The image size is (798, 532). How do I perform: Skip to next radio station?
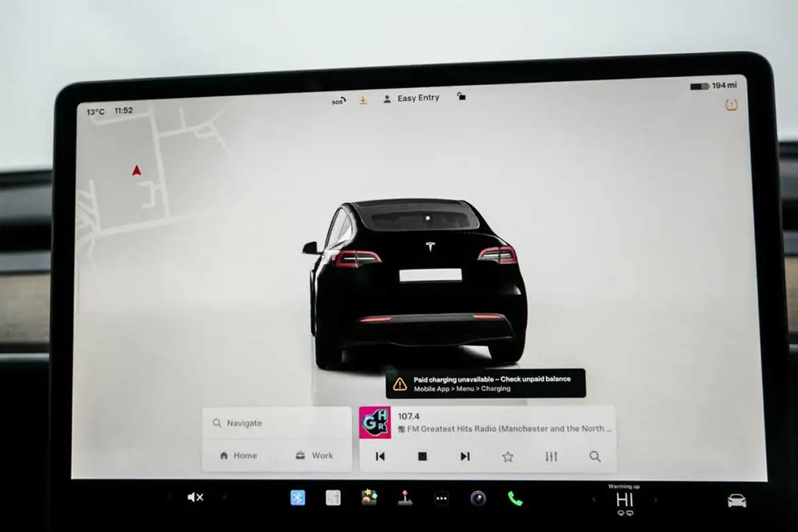pyautogui.click(x=465, y=456)
